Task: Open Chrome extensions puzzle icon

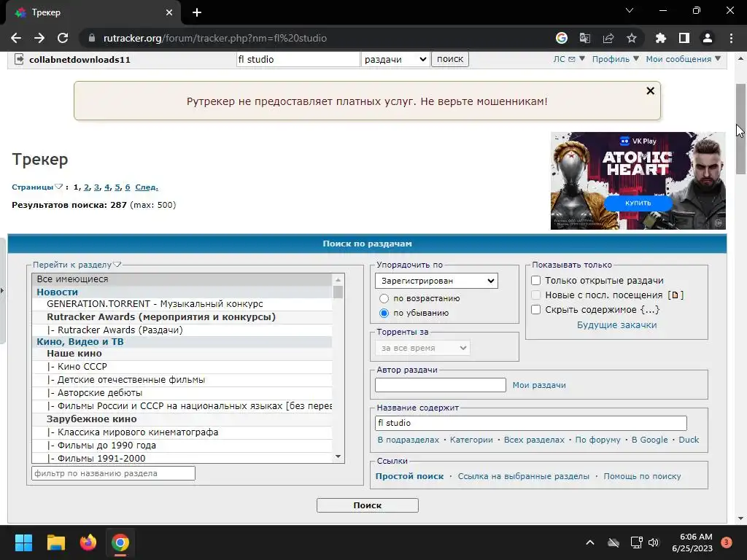Action: click(661, 38)
